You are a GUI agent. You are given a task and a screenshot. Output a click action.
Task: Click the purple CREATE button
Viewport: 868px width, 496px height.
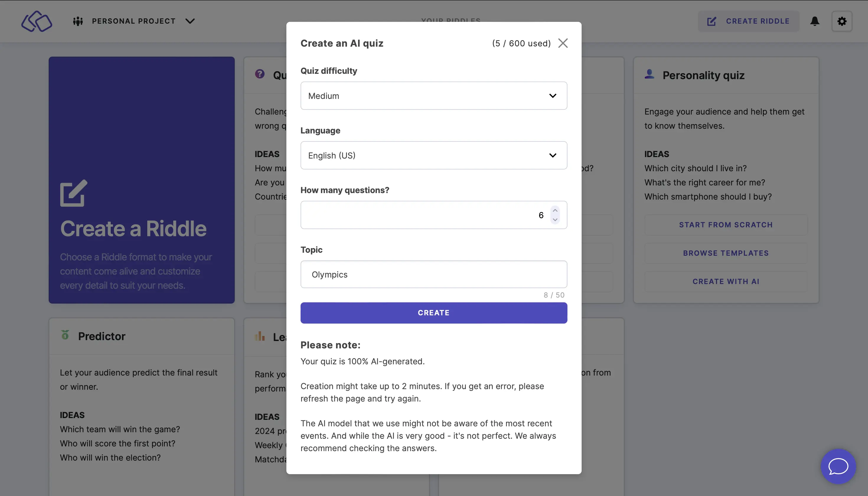(x=434, y=313)
